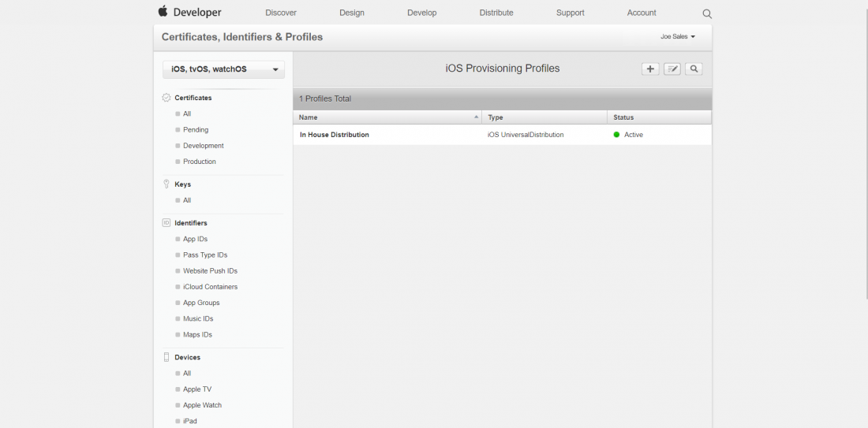Show Apple TV devices
868x428 pixels.
197,389
